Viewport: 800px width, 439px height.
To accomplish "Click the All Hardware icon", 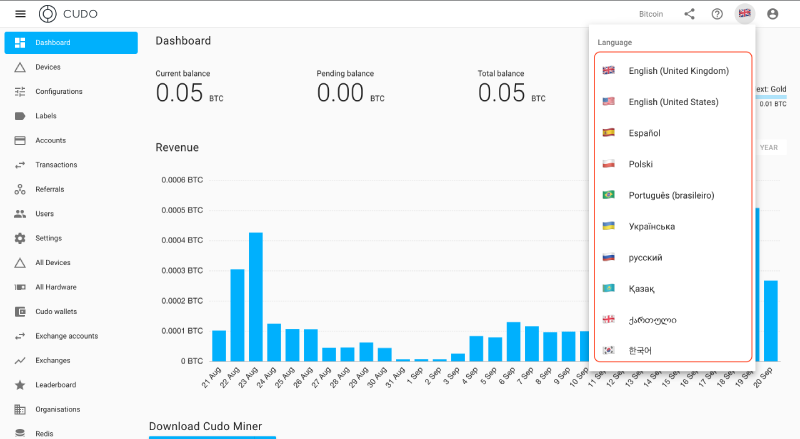I will click(20, 287).
